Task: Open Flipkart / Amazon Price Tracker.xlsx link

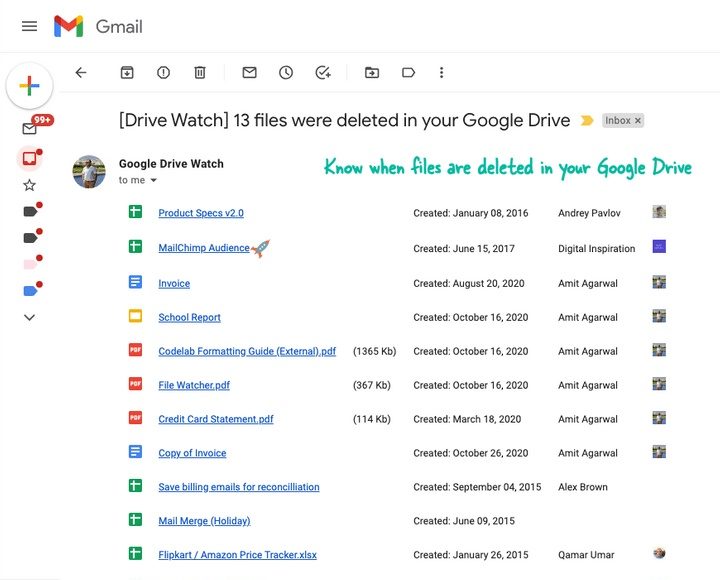Action: point(237,555)
